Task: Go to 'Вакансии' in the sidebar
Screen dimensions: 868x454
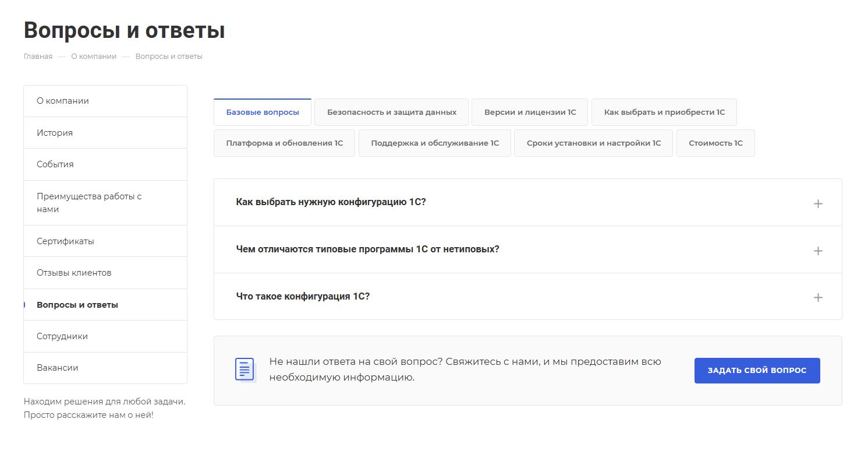Action: (x=58, y=368)
